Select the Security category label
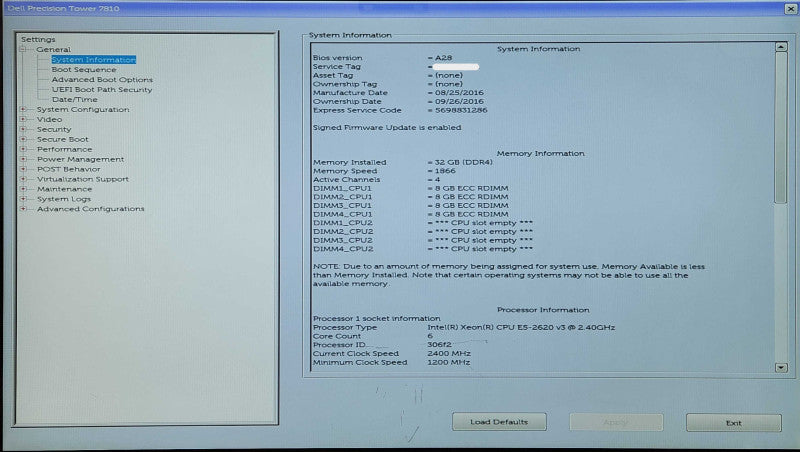Image resolution: width=800 pixels, height=452 pixels. 54,129
